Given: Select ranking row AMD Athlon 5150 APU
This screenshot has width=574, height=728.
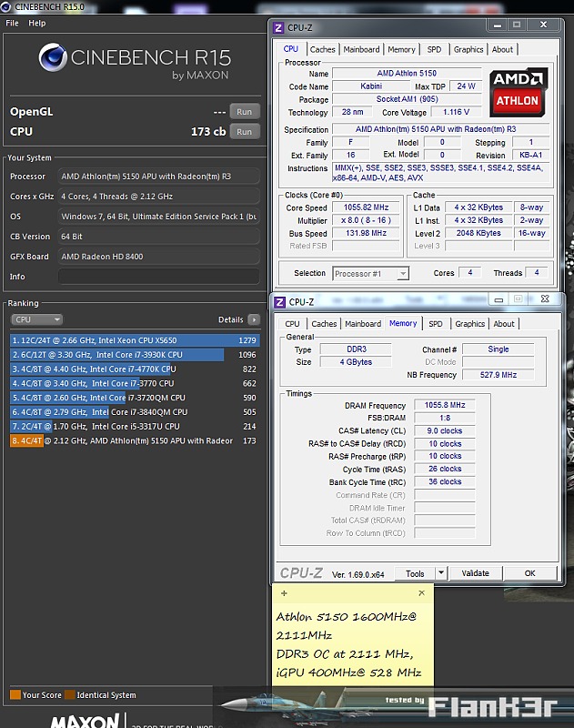Looking at the screenshot, I should pyautogui.click(x=134, y=440).
